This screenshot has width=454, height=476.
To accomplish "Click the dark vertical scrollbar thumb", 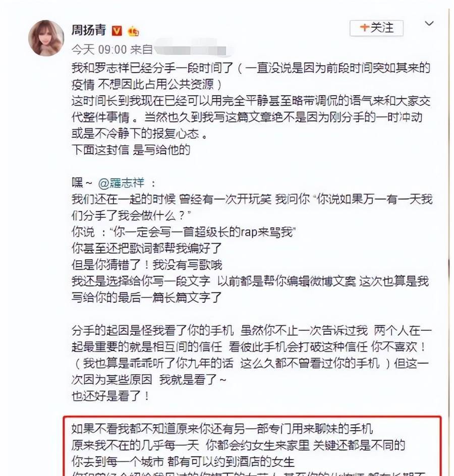I will point(449,267).
